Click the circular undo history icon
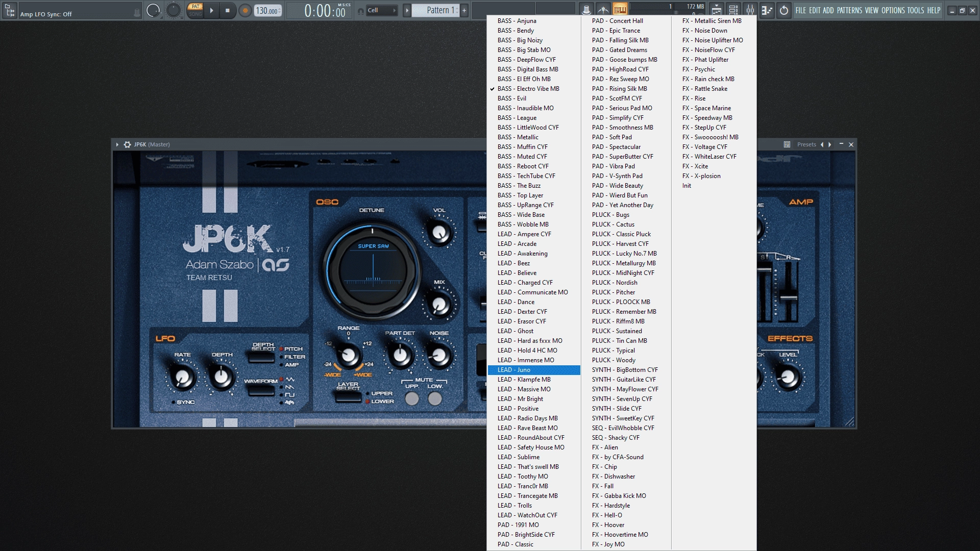This screenshot has height=551, width=980. pos(784,10)
